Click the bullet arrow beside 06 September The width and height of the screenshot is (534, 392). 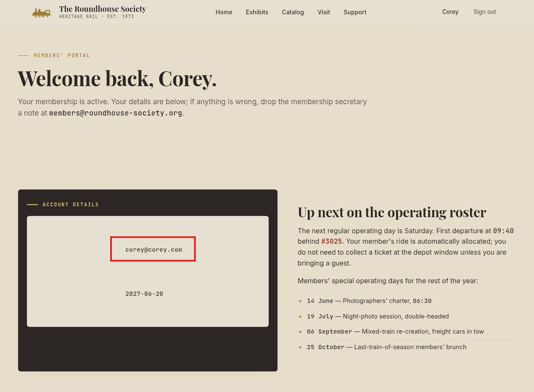301,331
